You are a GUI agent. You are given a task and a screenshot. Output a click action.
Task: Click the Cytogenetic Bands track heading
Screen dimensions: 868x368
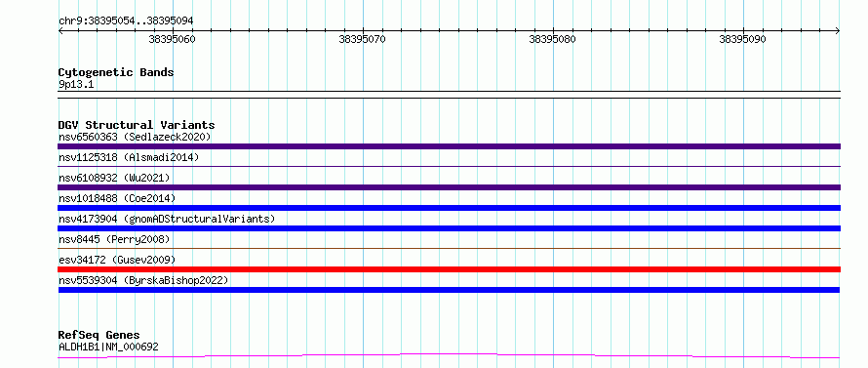[116, 72]
